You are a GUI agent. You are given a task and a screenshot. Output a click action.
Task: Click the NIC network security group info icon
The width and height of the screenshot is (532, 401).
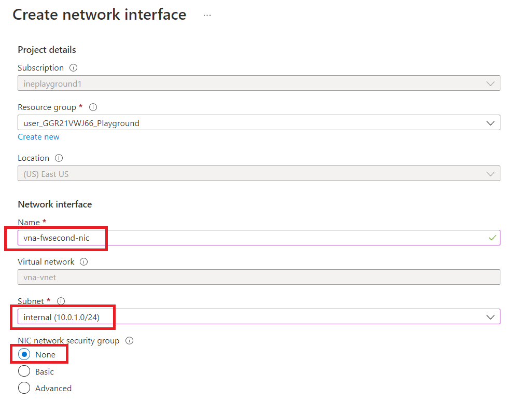pyautogui.click(x=130, y=341)
